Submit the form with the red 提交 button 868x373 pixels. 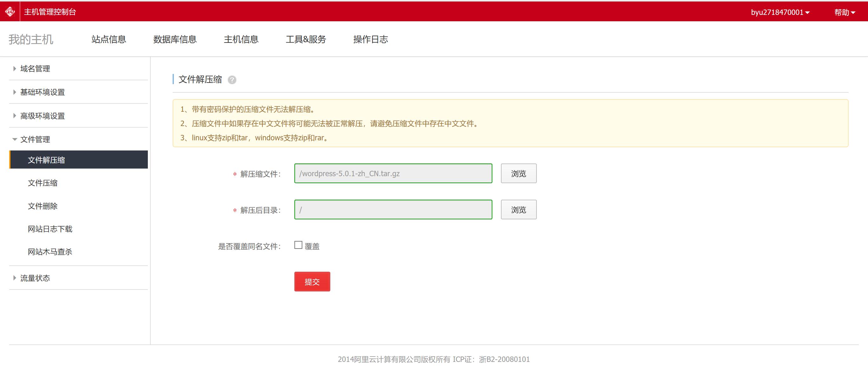312,282
